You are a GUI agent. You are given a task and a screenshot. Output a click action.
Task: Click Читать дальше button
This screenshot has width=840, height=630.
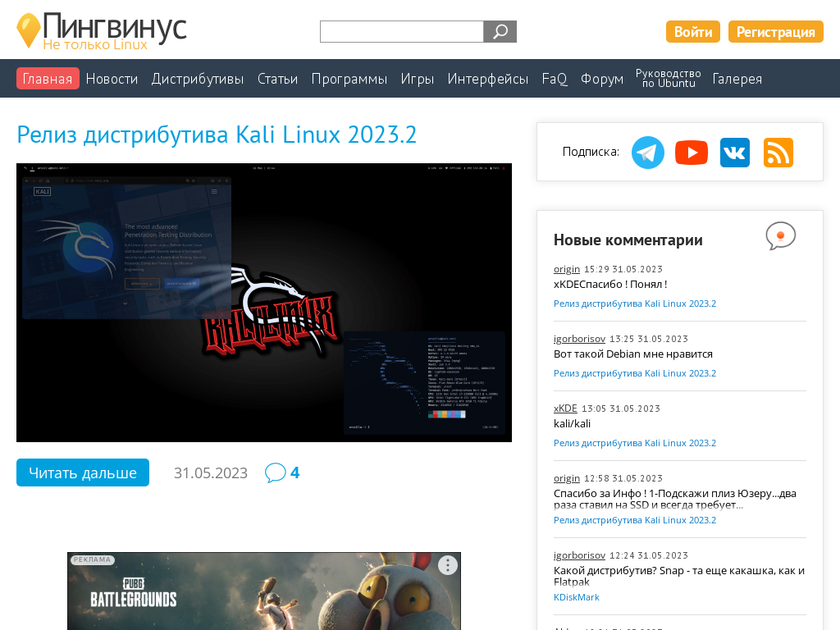[83, 472]
